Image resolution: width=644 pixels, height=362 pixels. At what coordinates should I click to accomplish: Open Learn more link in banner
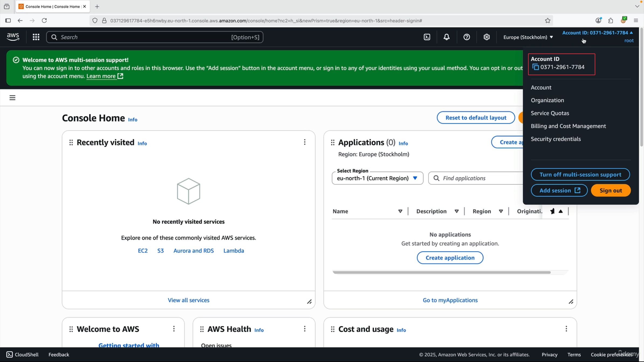(105, 76)
